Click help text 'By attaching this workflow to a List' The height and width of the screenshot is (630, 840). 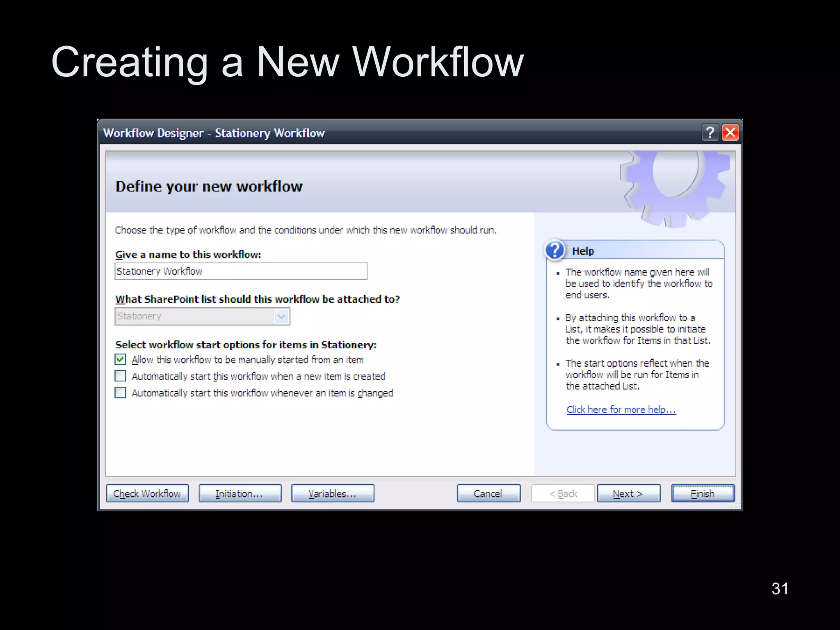click(638, 329)
